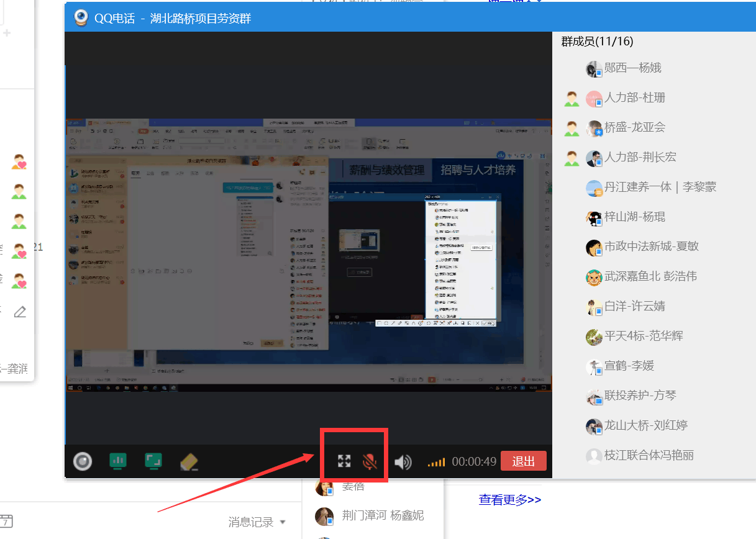Click 荆门漳河 杨鑫妮 in group list
Image resolution: width=756 pixels, height=539 pixels.
pyautogui.click(x=382, y=515)
